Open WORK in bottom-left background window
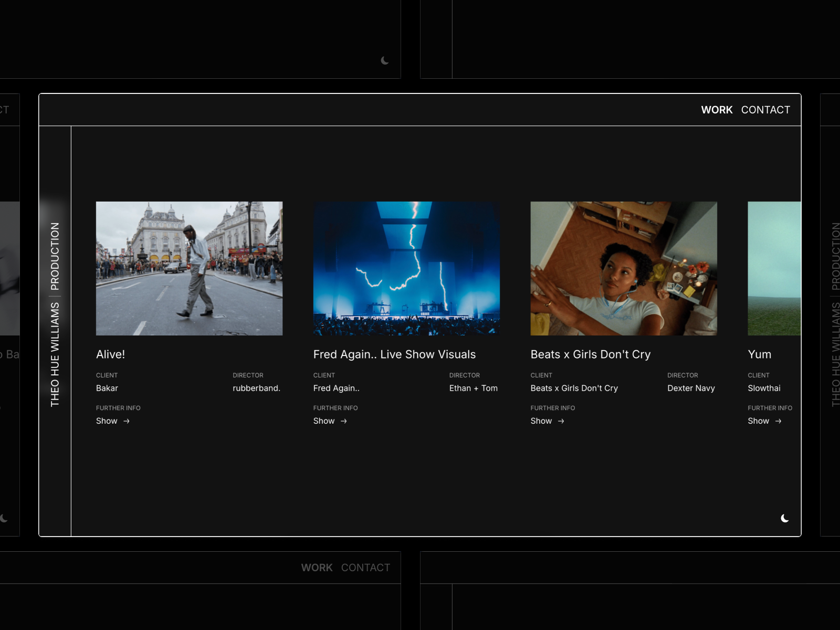Screen dimensions: 840x630 [317, 568]
